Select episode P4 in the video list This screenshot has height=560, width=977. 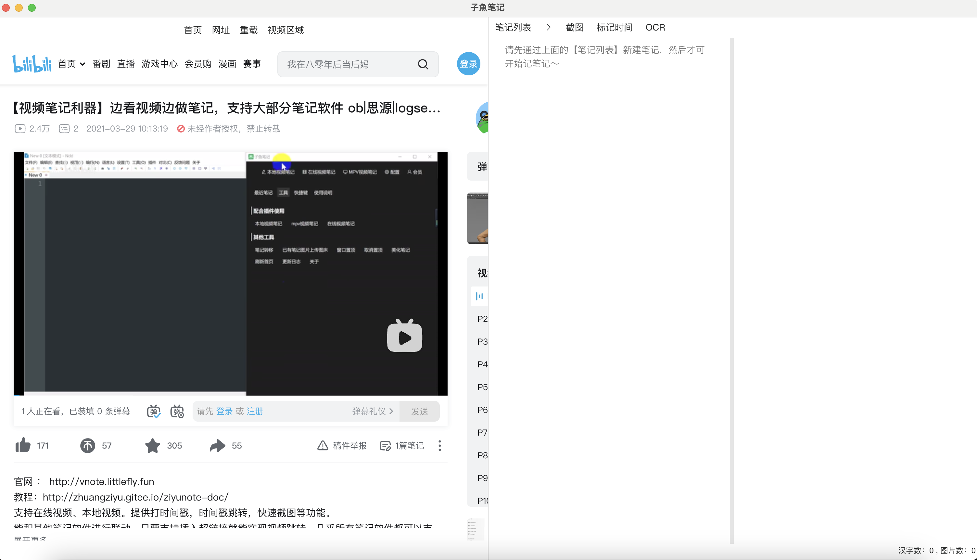[x=482, y=364]
